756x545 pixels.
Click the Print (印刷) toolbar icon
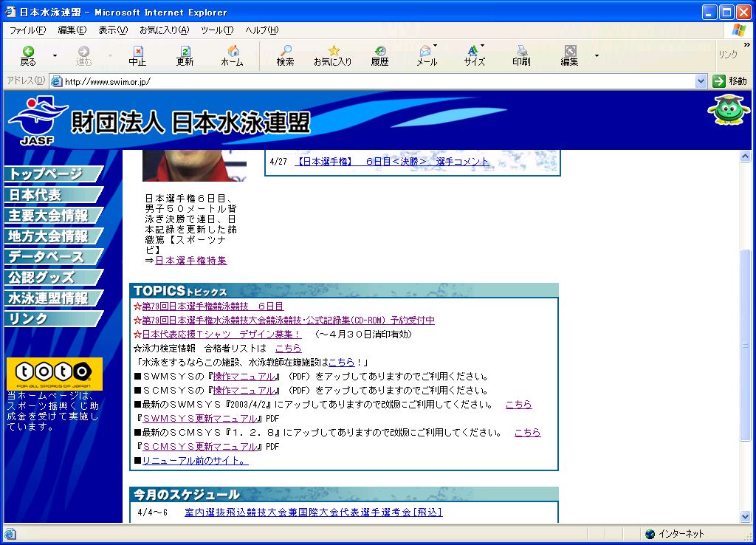tap(522, 56)
